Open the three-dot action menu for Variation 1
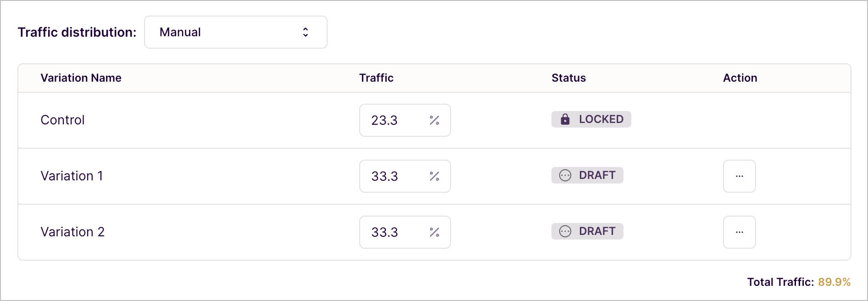Screen dimensions: 868x301 tap(740, 176)
